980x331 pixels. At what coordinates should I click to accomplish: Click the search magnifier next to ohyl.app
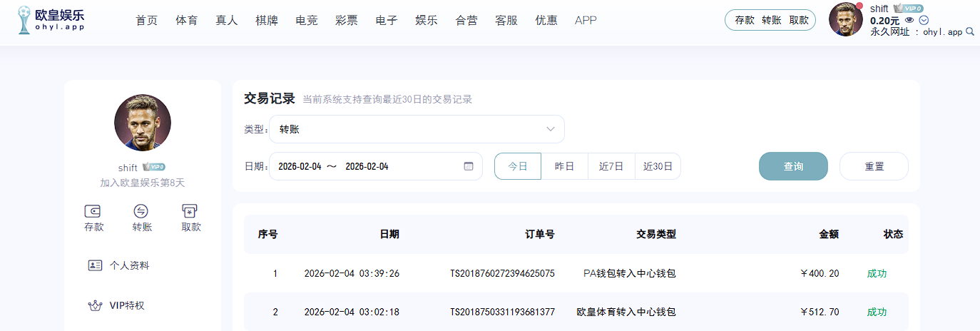(x=969, y=32)
